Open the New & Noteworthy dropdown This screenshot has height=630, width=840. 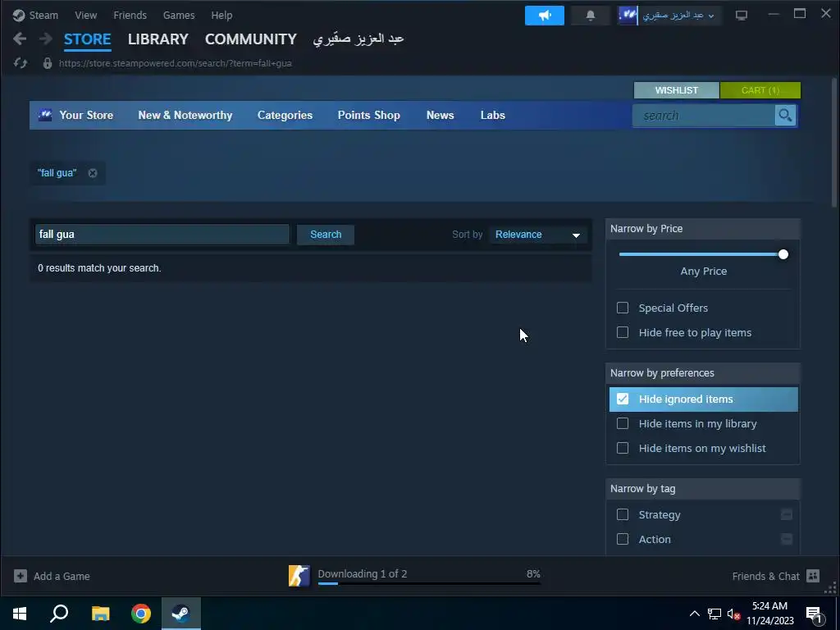coord(185,115)
